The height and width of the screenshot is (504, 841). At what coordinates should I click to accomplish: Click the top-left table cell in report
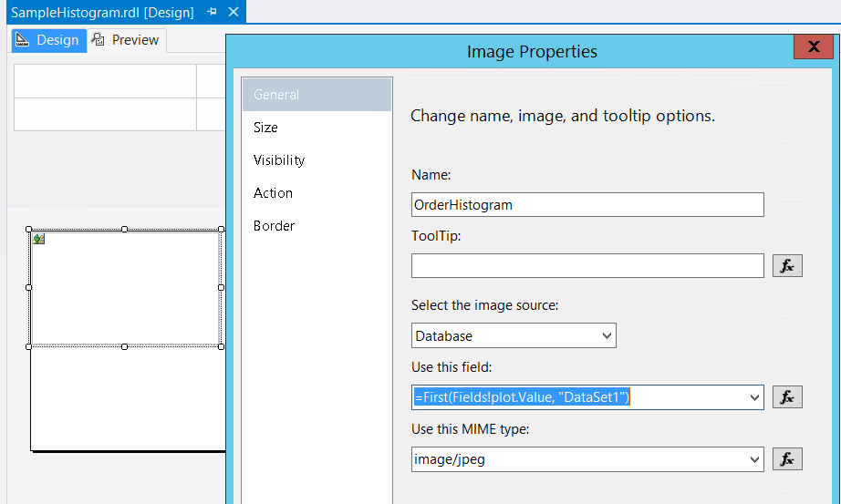(x=105, y=81)
